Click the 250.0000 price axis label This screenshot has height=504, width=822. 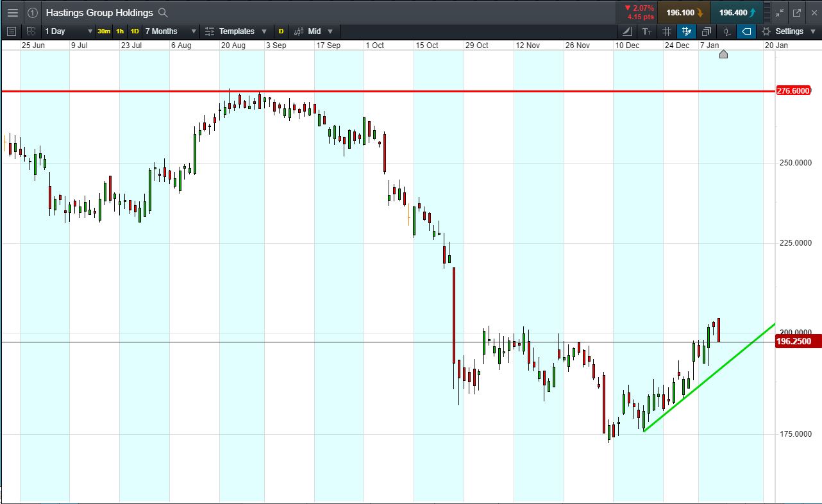click(796, 163)
